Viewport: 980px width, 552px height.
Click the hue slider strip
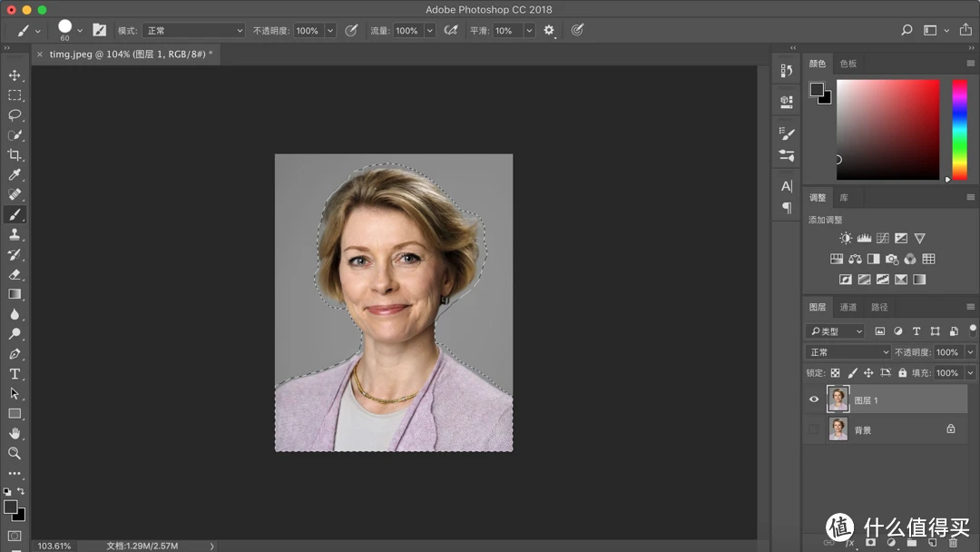[x=959, y=130]
